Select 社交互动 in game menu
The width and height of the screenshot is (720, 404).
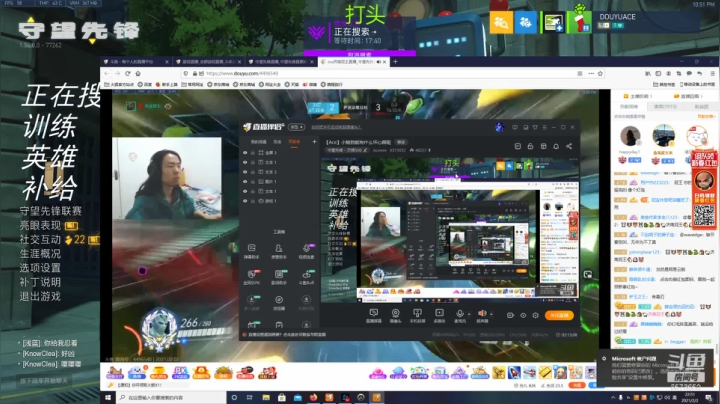click(40, 240)
